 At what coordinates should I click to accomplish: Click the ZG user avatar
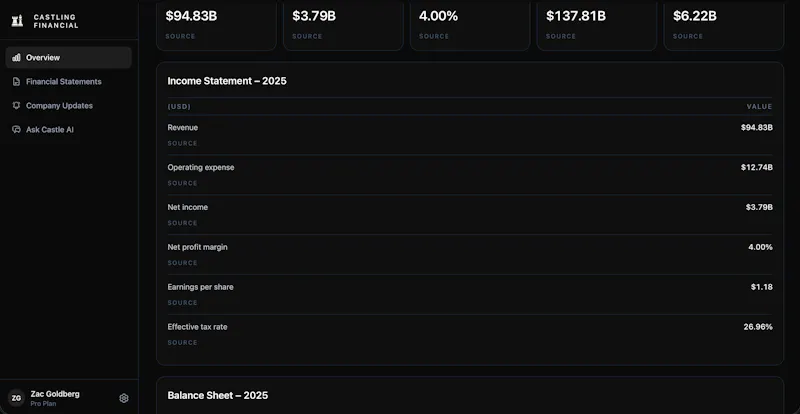[x=16, y=398]
